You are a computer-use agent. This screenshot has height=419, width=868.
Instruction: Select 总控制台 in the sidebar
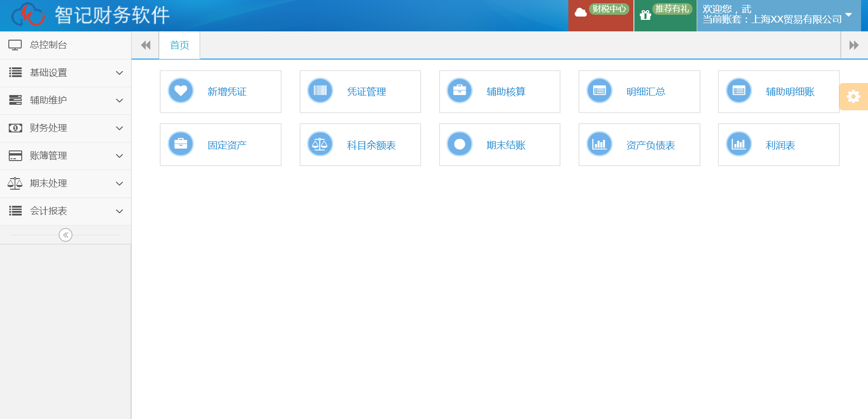(48, 45)
